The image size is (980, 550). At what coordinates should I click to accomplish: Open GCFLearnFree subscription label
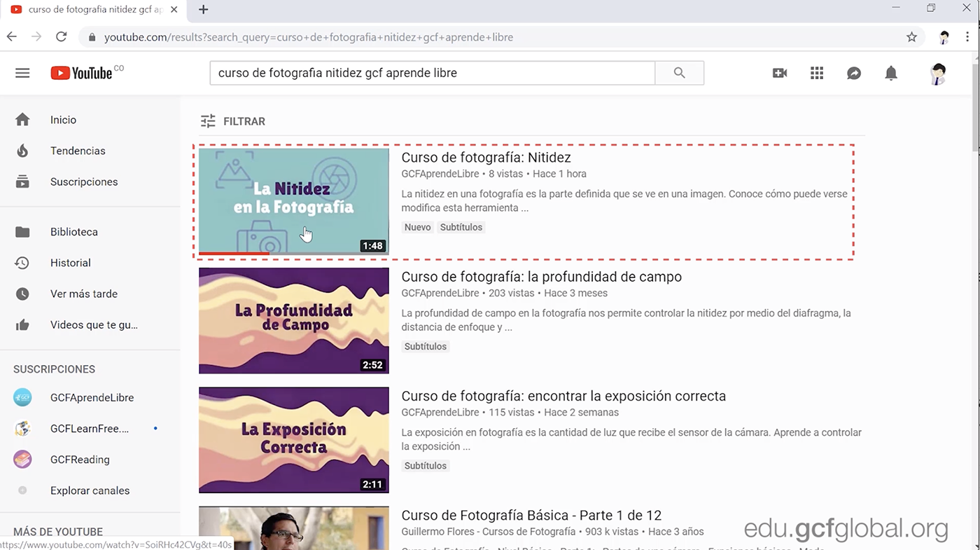coord(90,428)
